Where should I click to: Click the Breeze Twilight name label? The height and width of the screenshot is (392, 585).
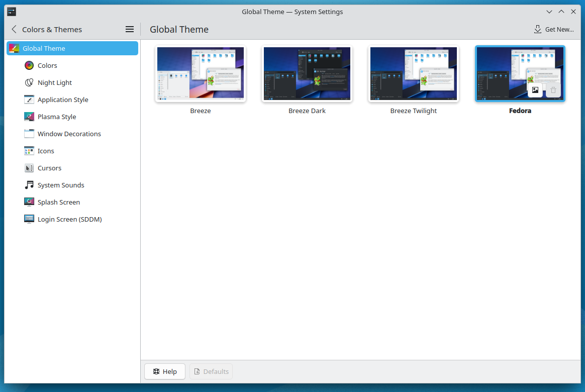(414, 111)
